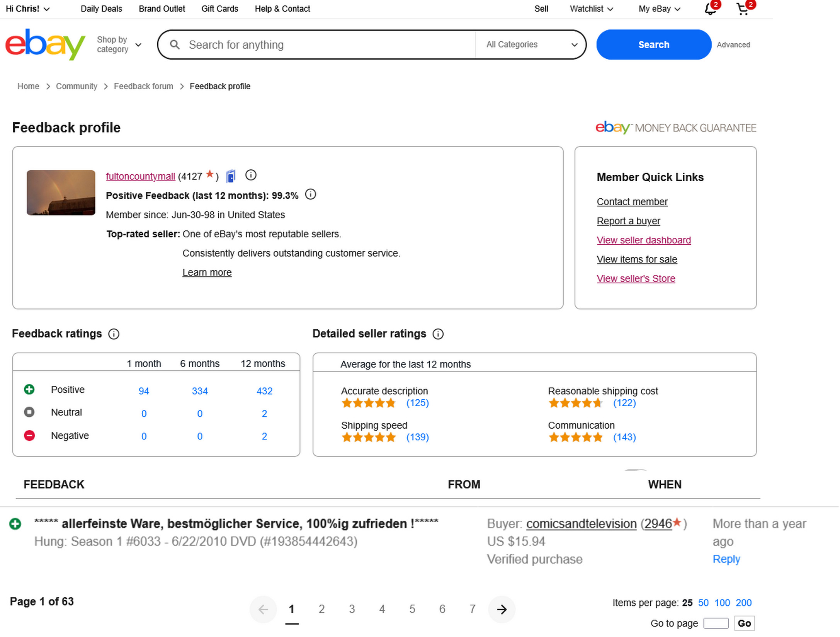Click the info icon next to Feedback ratings
Image resolution: width=840 pixels, height=637 pixels.
[114, 334]
